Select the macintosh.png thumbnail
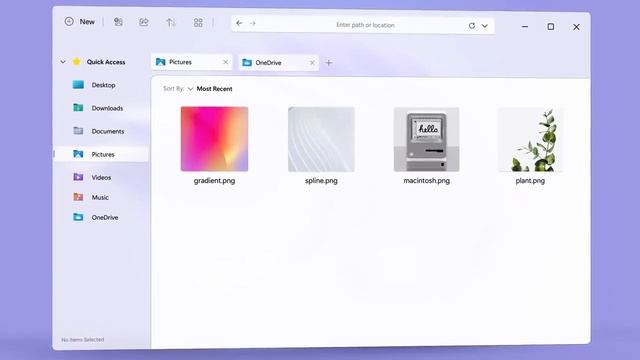This screenshot has height=360, width=640. [x=427, y=139]
